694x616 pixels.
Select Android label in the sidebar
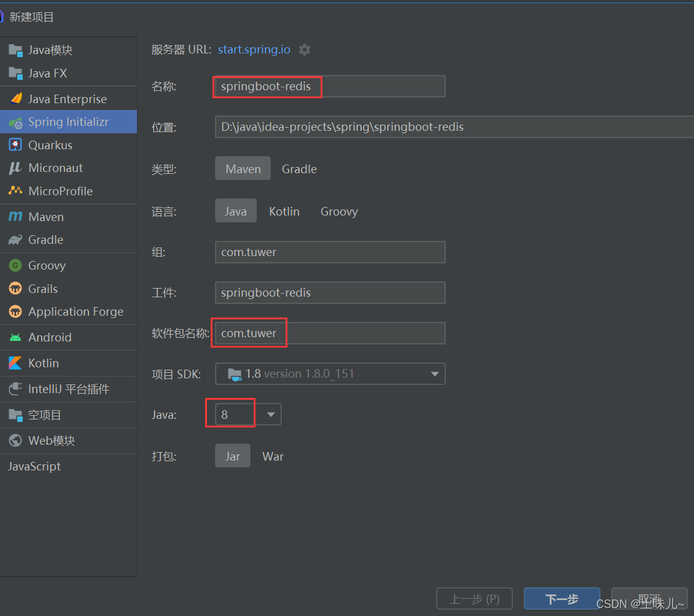[50, 337]
